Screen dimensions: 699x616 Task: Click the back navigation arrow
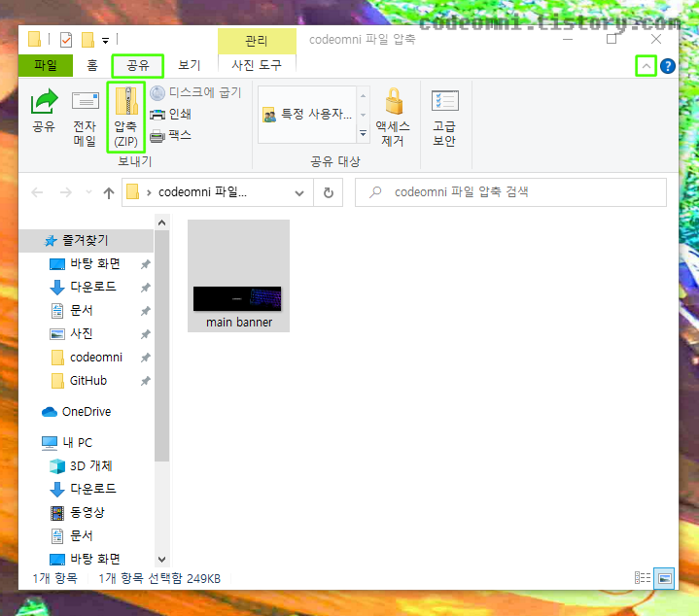click(38, 192)
